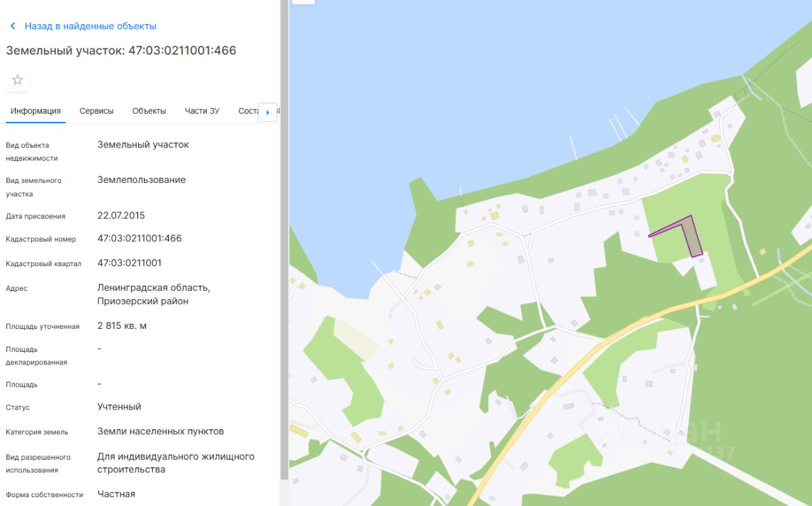Select 'Для индивидуального жилищного строительства' text
The image size is (812, 506).
176,463
